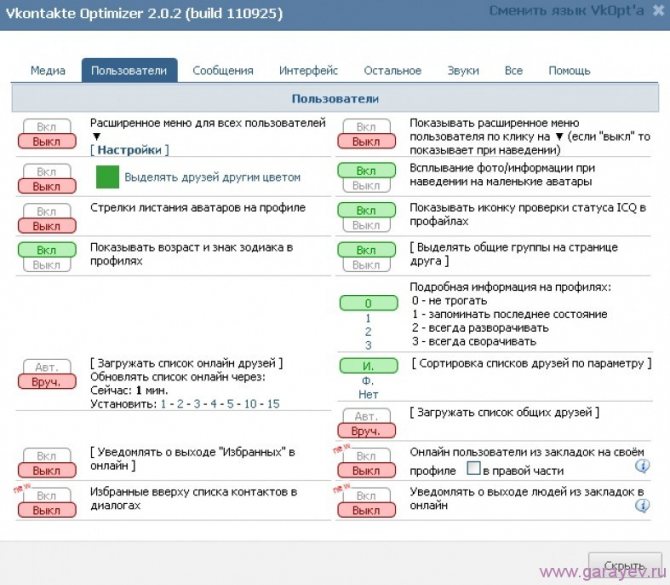
Task: Turn on Вкл for avatar scrolling arrows
Action: [x=47, y=211]
